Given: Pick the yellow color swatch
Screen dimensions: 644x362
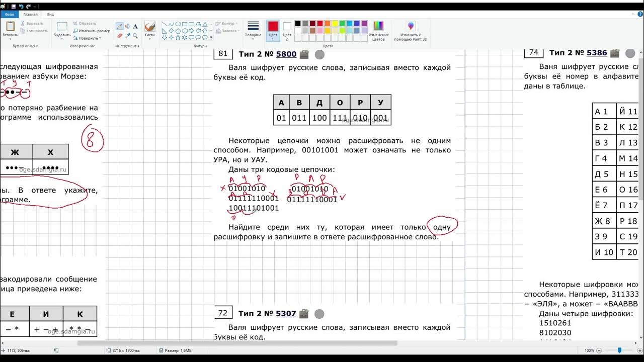Looking at the screenshot, I should [335, 24].
